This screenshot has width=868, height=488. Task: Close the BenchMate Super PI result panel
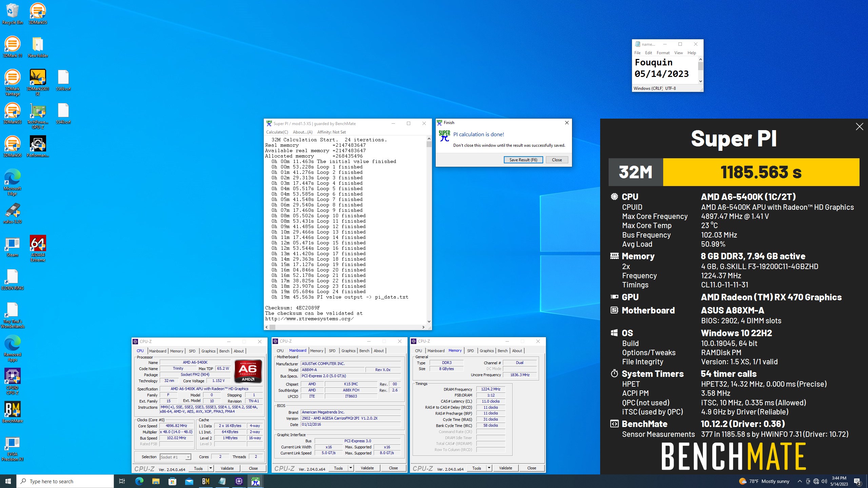859,127
